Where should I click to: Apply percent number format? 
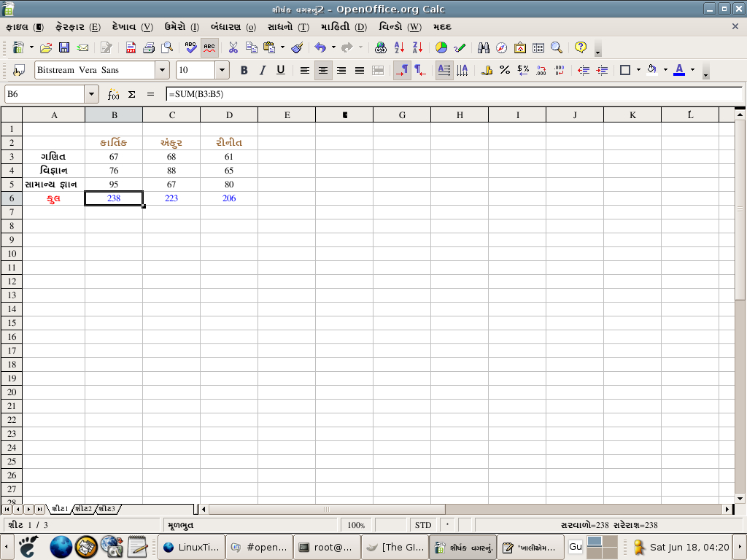[x=505, y=70]
